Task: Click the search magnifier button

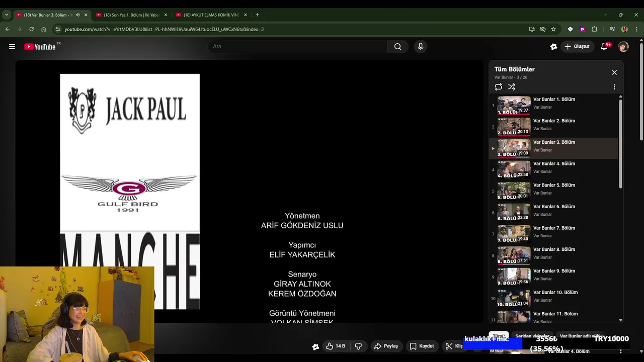Action: tap(397, 47)
